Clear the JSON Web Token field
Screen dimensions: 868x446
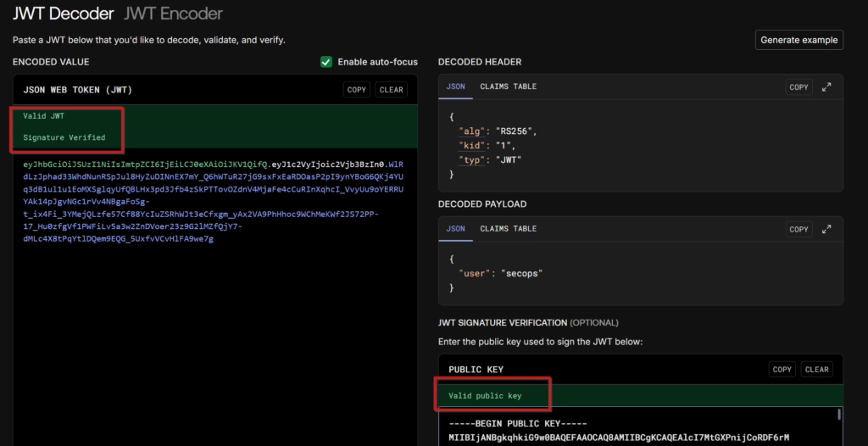point(391,90)
